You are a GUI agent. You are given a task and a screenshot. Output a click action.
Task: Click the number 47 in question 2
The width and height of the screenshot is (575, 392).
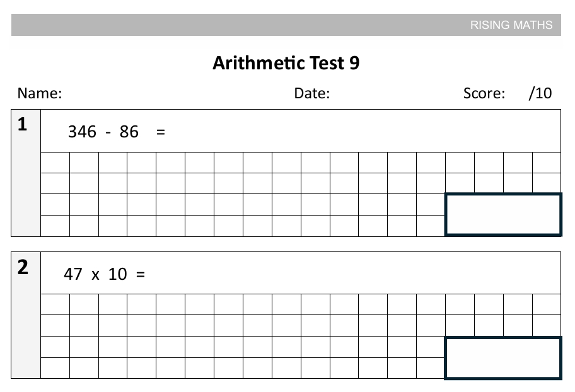click(x=73, y=274)
